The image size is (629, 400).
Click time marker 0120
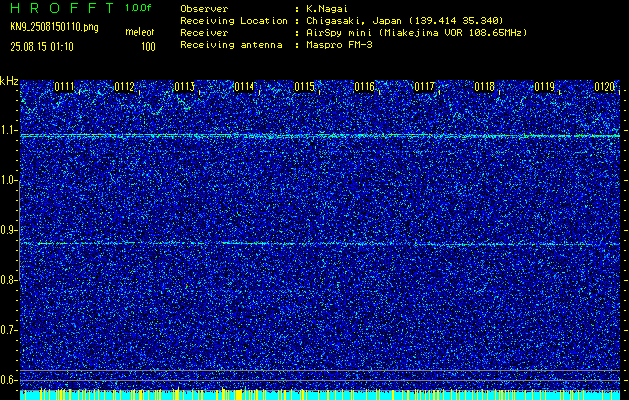coord(605,87)
